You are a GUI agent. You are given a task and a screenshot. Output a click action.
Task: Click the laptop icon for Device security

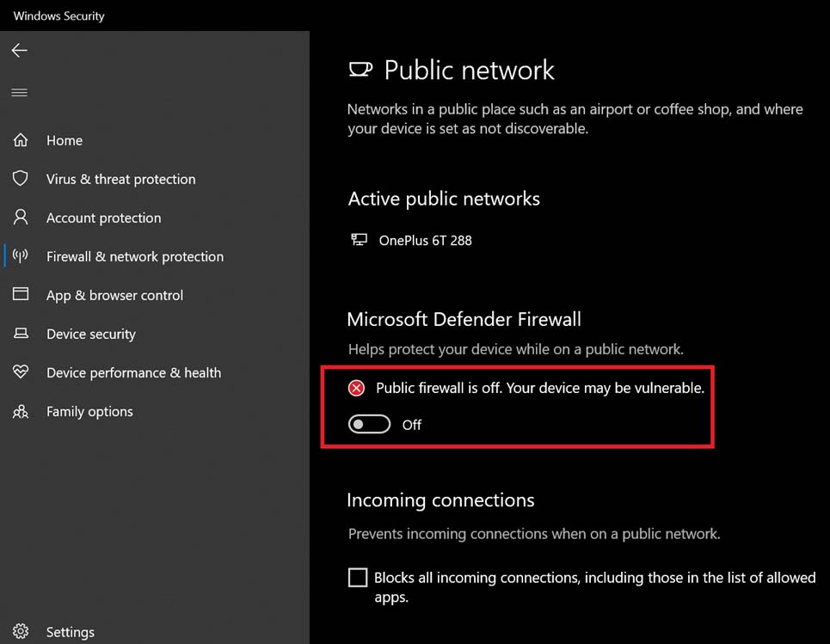click(x=21, y=334)
